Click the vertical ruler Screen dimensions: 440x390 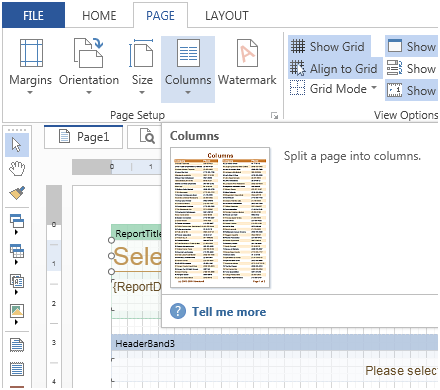(x=54, y=286)
